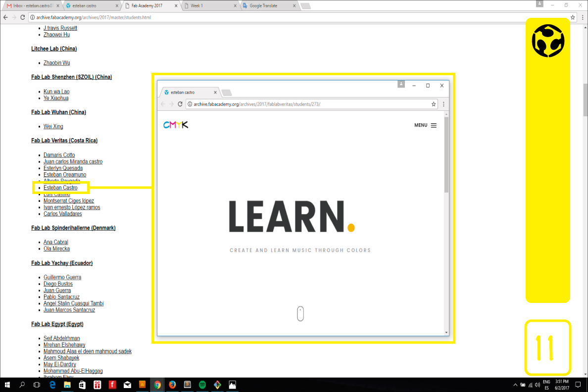Click the main address bar URL

click(94, 17)
